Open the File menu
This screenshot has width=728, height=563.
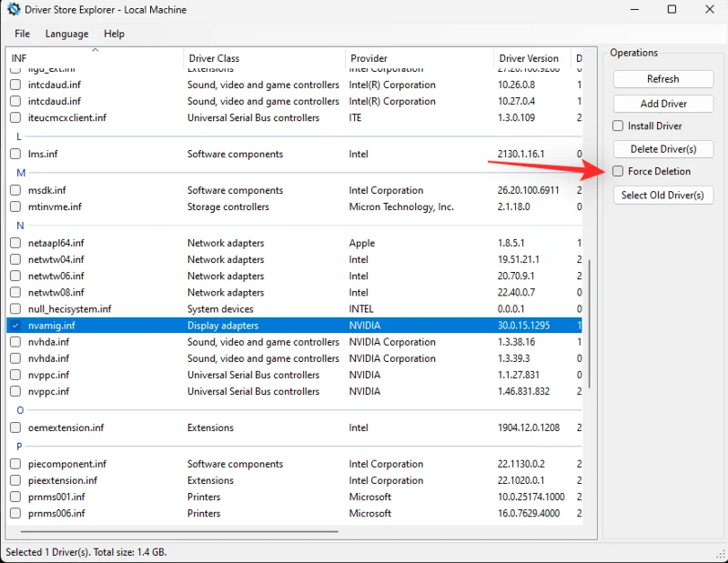[x=21, y=34]
